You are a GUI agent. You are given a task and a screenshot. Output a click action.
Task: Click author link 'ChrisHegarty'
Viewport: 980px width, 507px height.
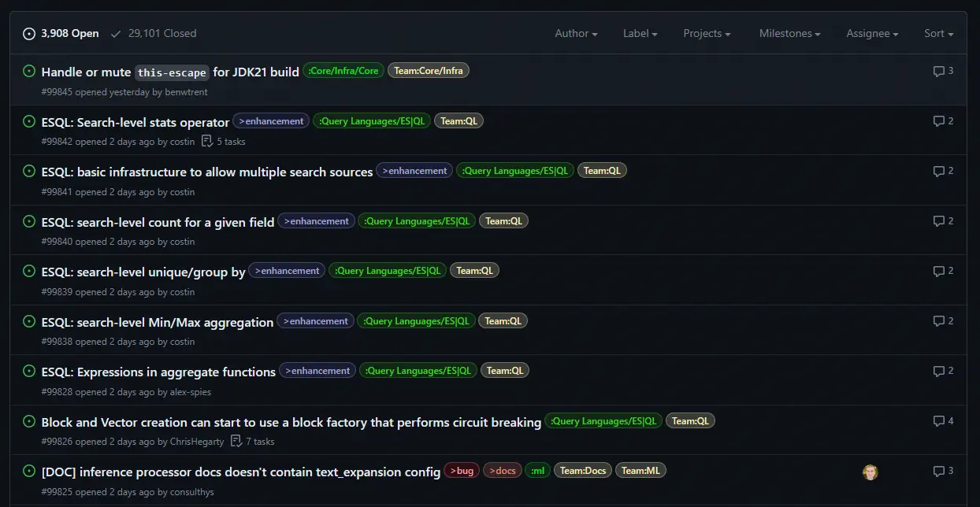tap(197, 442)
